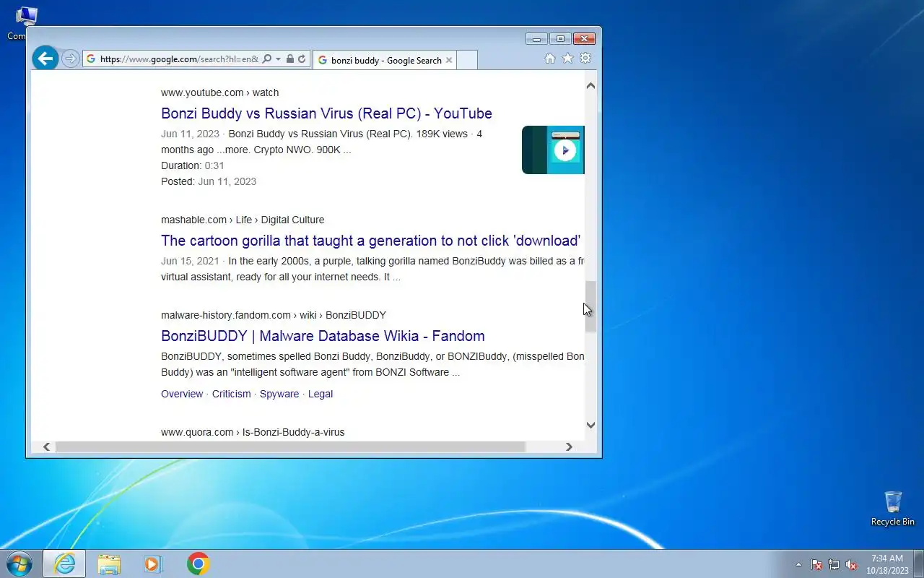Open the Windows Start menu
The image size is (924, 578).
[x=19, y=564]
